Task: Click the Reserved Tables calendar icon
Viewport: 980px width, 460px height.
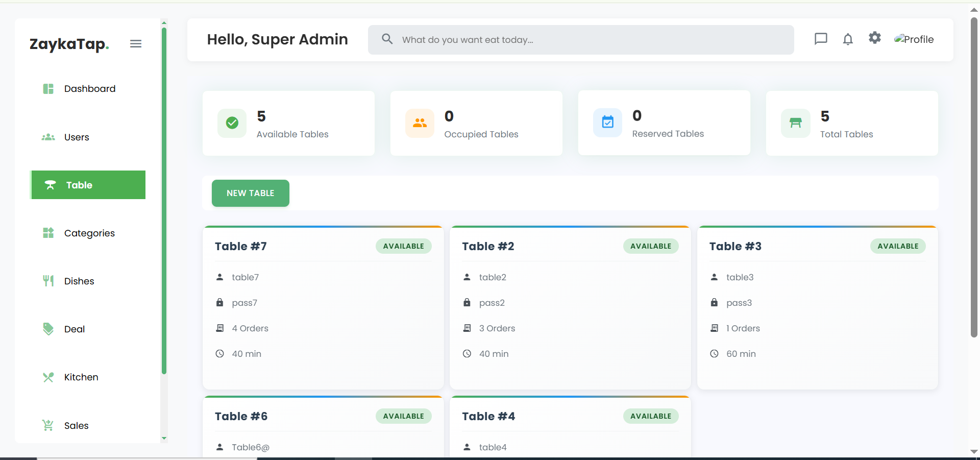Action: point(607,123)
